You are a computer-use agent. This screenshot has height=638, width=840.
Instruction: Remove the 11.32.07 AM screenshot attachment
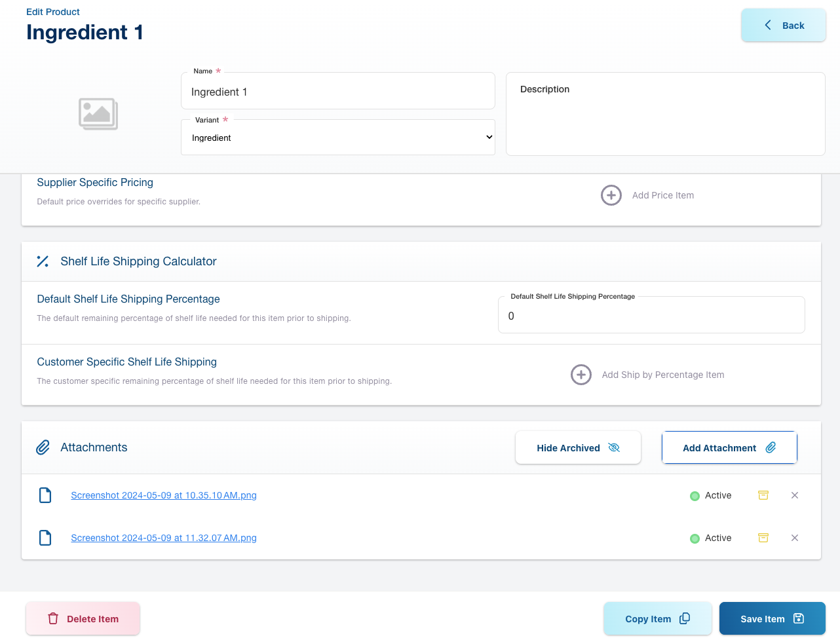[794, 538]
